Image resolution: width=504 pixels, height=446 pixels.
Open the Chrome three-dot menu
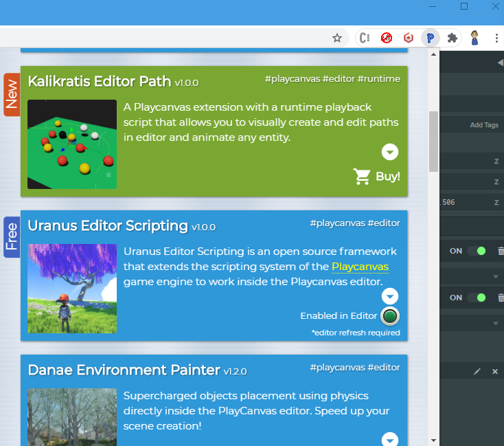pos(496,38)
